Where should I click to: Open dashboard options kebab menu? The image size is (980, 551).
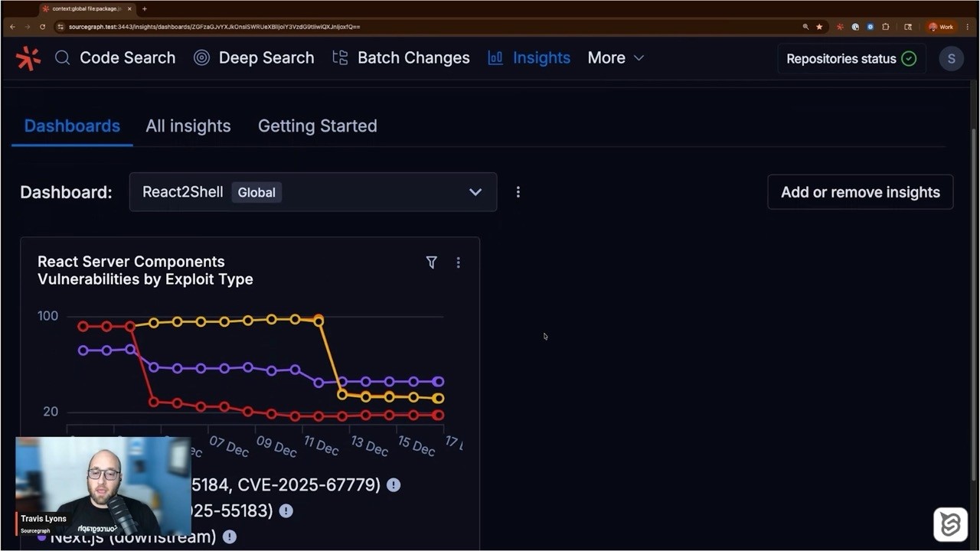[x=518, y=192]
